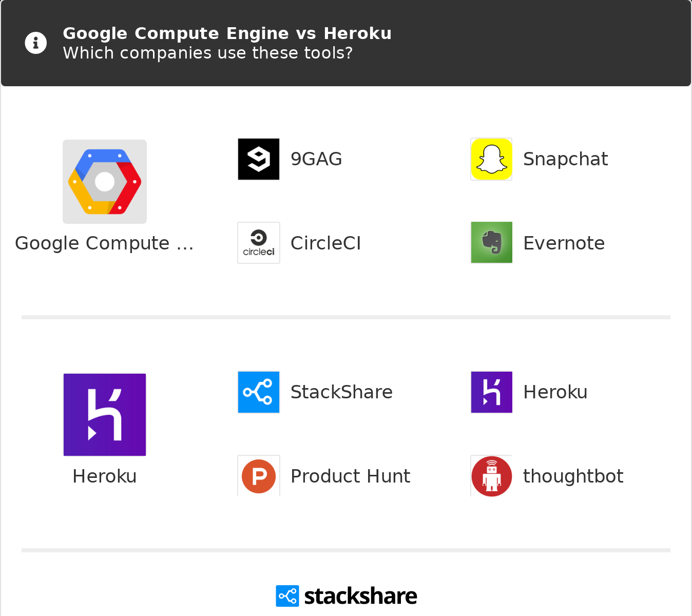Click the Evernote elephant icon

coord(491,242)
